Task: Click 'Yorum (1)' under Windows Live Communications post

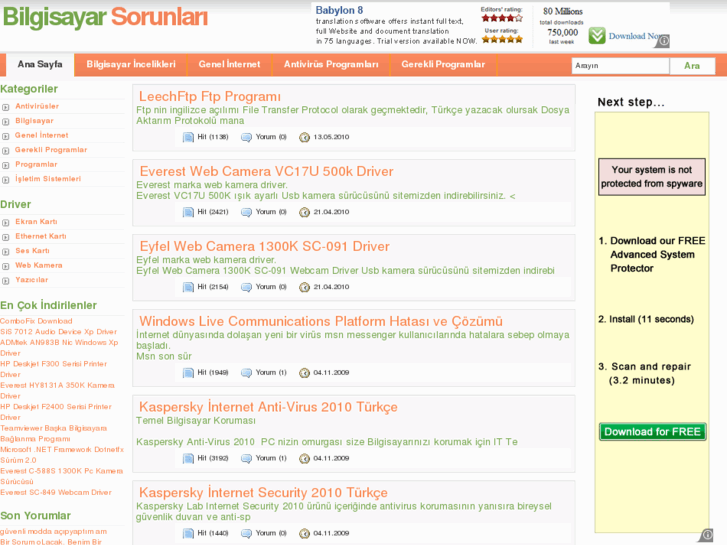Action: pos(271,372)
